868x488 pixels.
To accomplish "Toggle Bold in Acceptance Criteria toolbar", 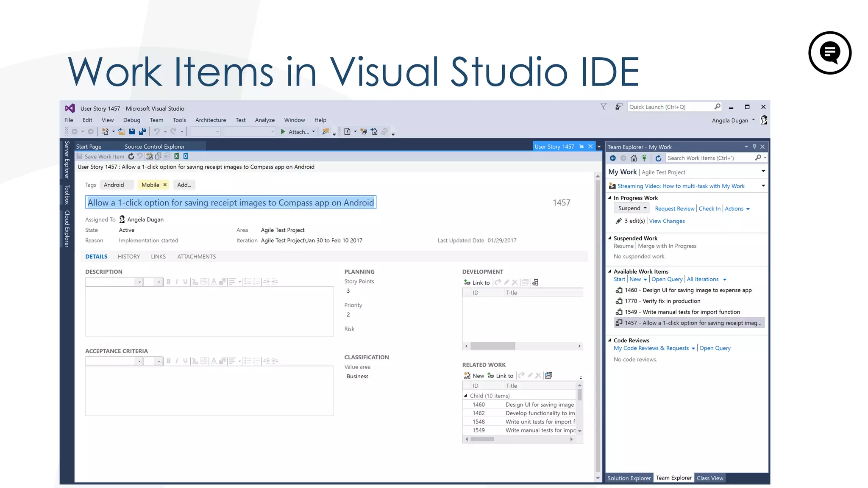I will 168,361.
